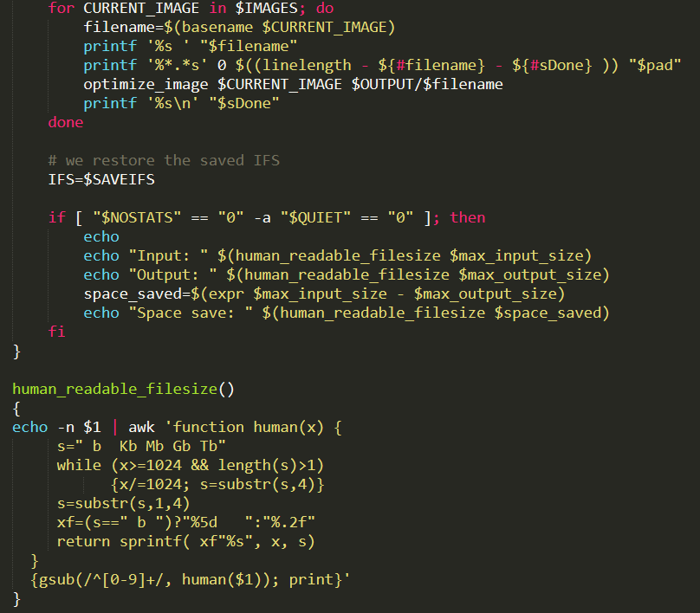Click on space_saved variable assignment
700x613 pixels.
325,294
